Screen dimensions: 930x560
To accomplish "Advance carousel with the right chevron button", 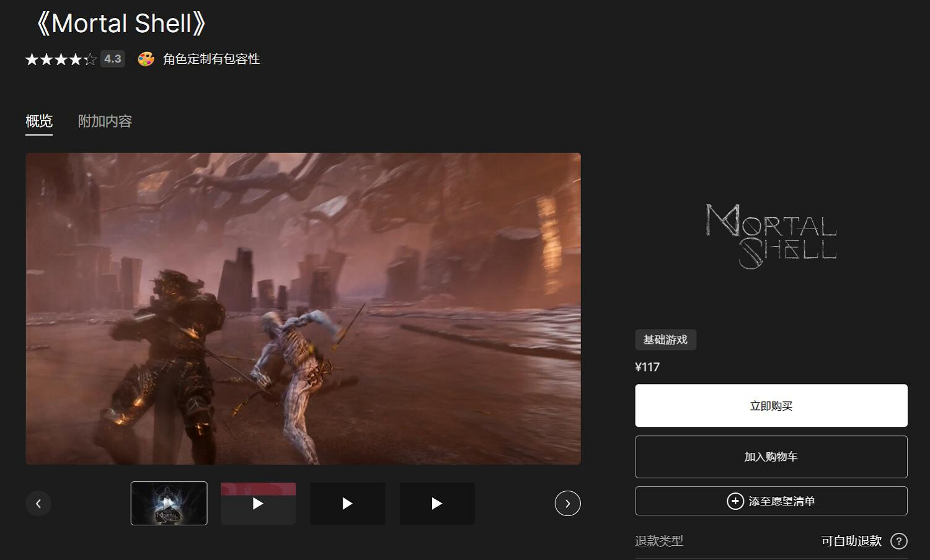I will (x=567, y=503).
